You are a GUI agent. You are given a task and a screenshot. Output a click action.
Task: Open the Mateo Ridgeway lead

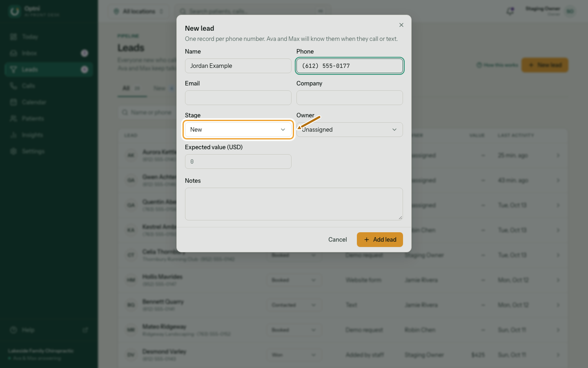pyautogui.click(x=164, y=327)
